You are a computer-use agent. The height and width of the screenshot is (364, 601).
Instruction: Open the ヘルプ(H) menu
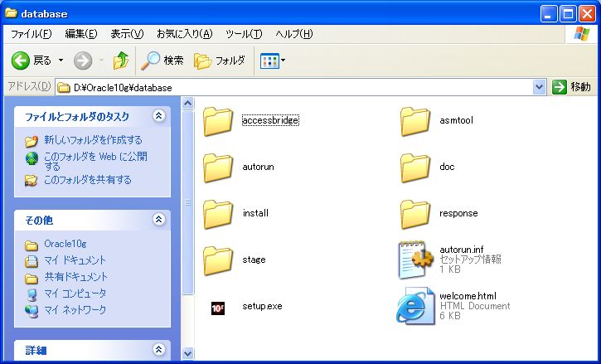[294, 34]
